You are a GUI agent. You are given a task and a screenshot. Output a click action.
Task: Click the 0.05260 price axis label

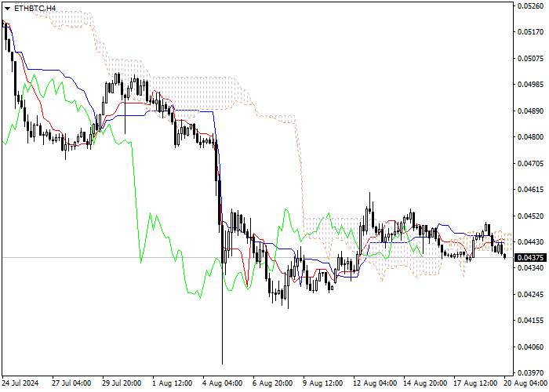tap(530, 5)
